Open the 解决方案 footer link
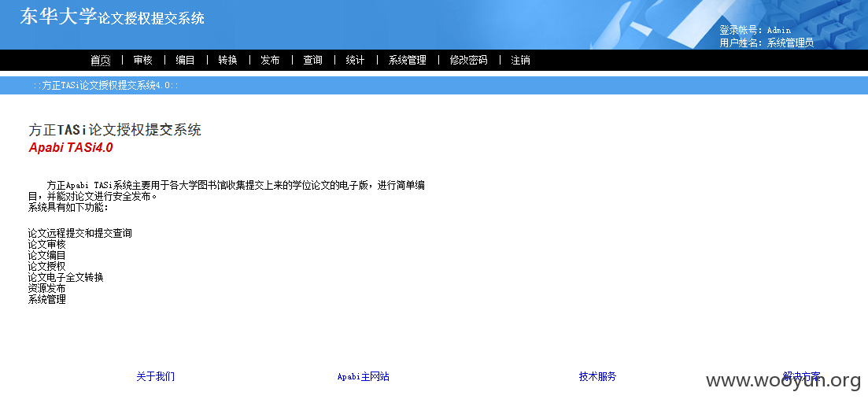The width and height of the screenshot is (868, 403). click(x=802, y=376)
